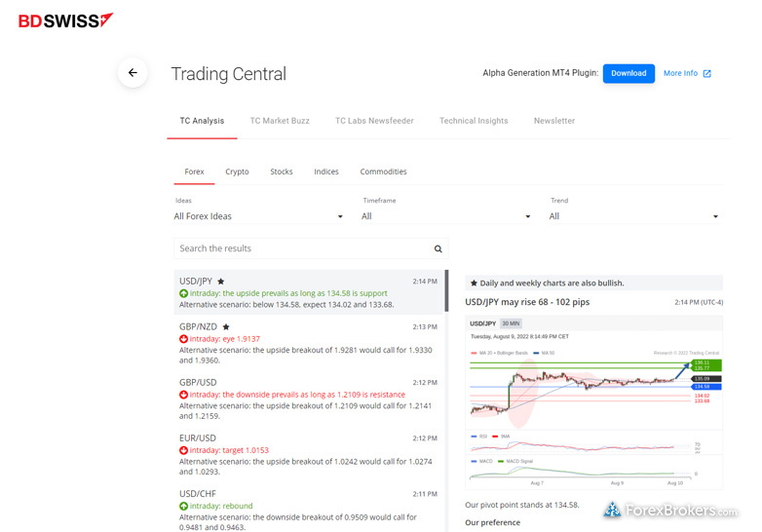
Task: Expand the Trend dropdown
Action: click(633, 216)
